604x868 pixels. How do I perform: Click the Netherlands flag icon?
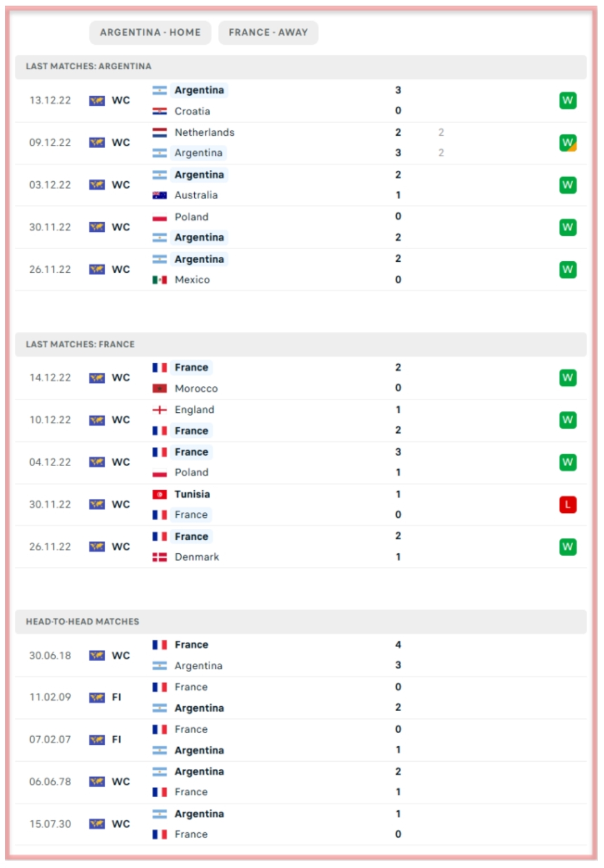click(160, 132)
